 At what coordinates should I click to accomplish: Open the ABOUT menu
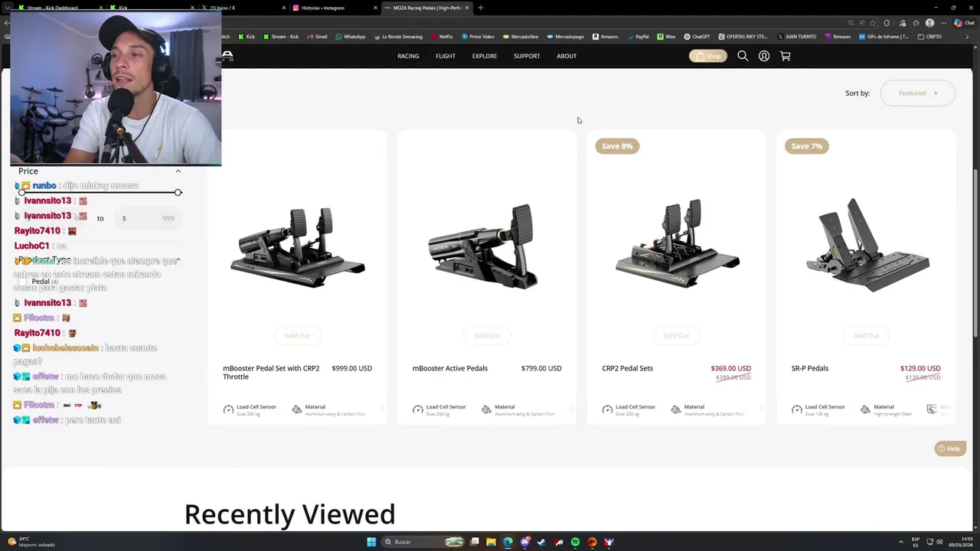(567, 56)
